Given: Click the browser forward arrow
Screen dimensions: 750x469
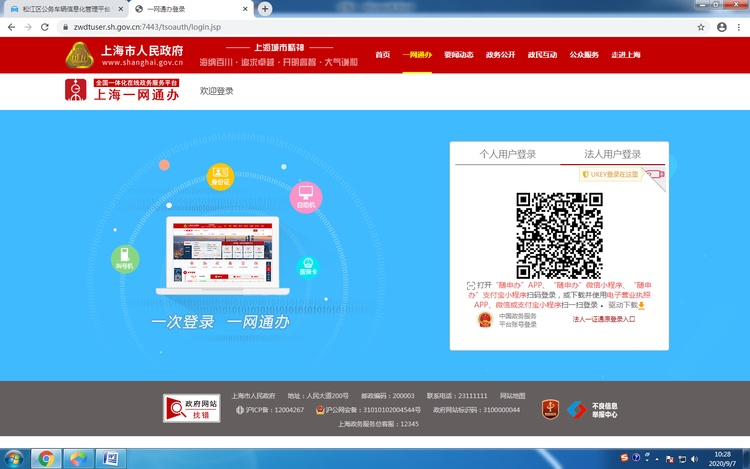Looking at the screenshot, I should 28,27.
